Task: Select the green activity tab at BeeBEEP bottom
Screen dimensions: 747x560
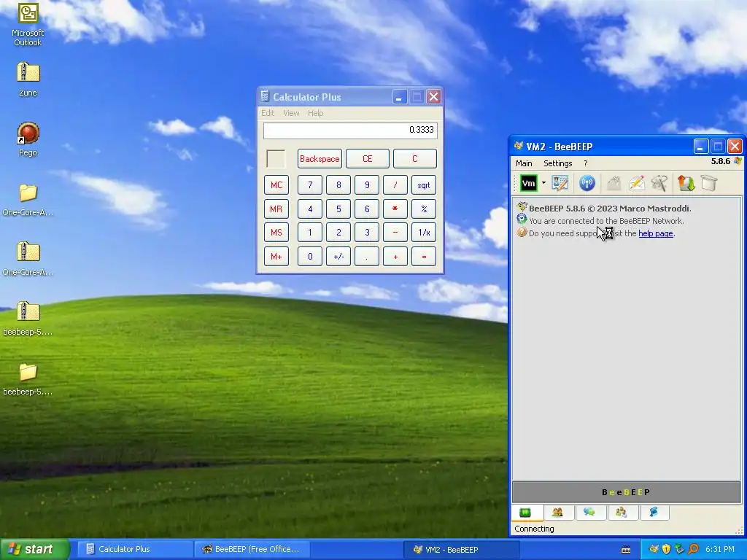Action: coord(525,513)
